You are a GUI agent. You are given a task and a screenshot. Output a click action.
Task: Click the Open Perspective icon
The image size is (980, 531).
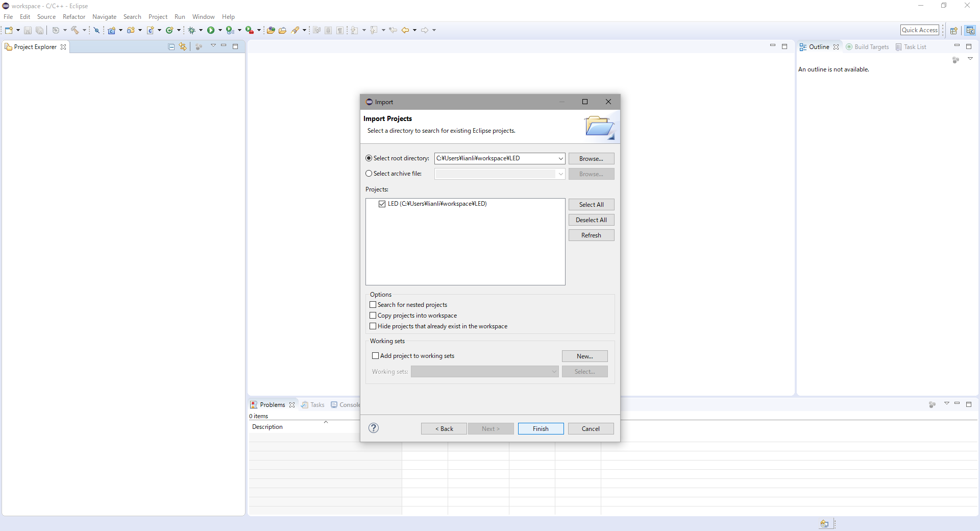click(x=953, y=30)
